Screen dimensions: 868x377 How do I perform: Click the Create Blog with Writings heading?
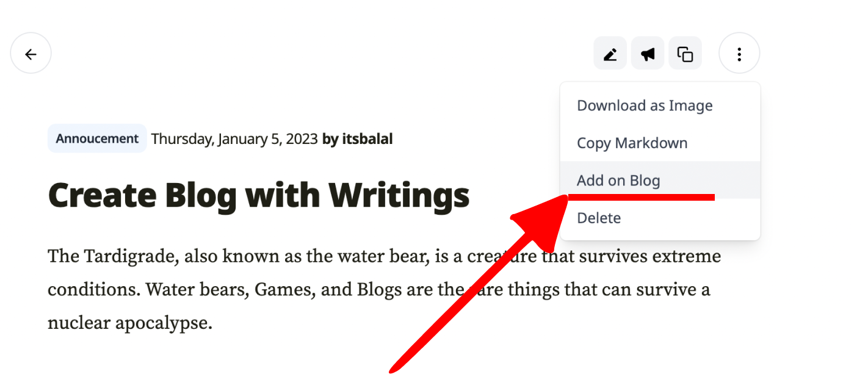point(259,195)
